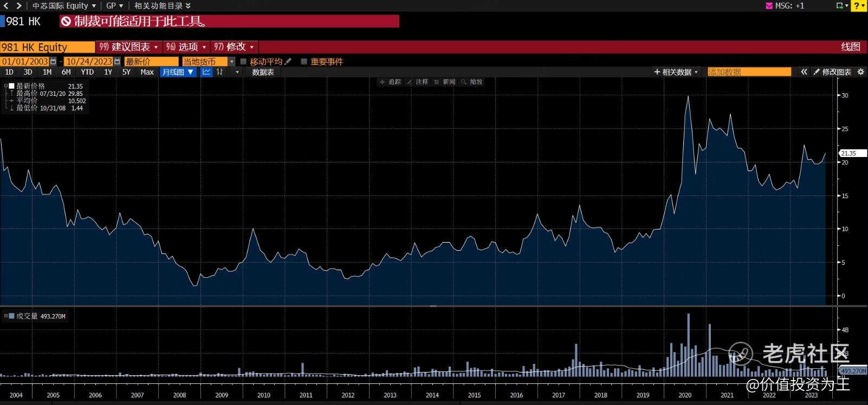The image size is (868, 405).
Task: Click the 追踪 (track) crosshair tool
Action: (x=390, y=82)
